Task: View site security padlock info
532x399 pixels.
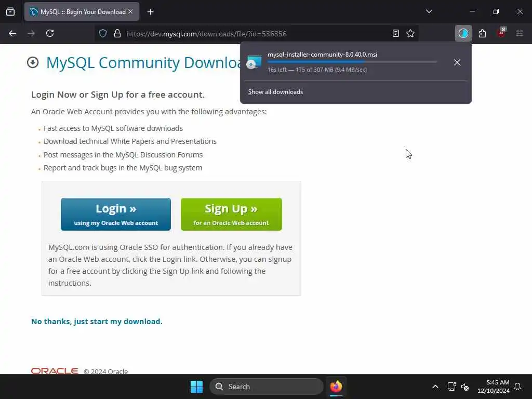Action: (x=117, y=34)
